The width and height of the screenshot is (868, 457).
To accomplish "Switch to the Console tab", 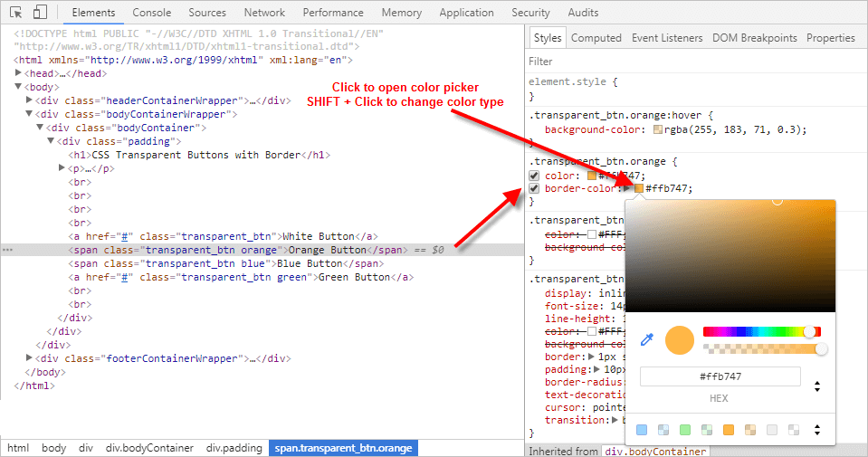I will (152, 12).
